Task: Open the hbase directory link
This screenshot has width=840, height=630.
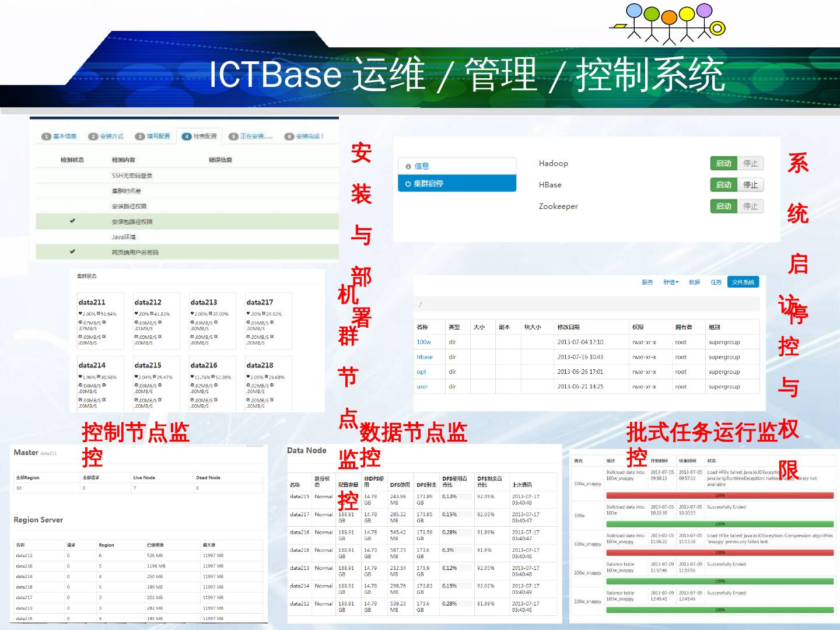Action: (x=425, y=357)
